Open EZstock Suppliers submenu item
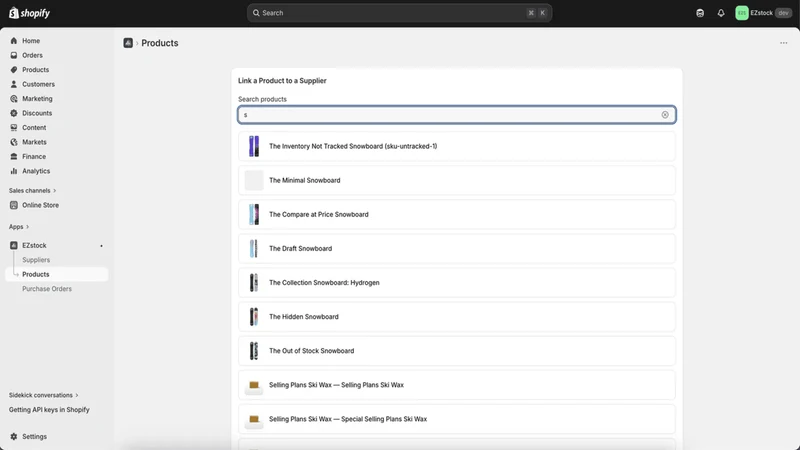This screenshot has width=800, height=450. pyautogui.click(x=36, y=260)
